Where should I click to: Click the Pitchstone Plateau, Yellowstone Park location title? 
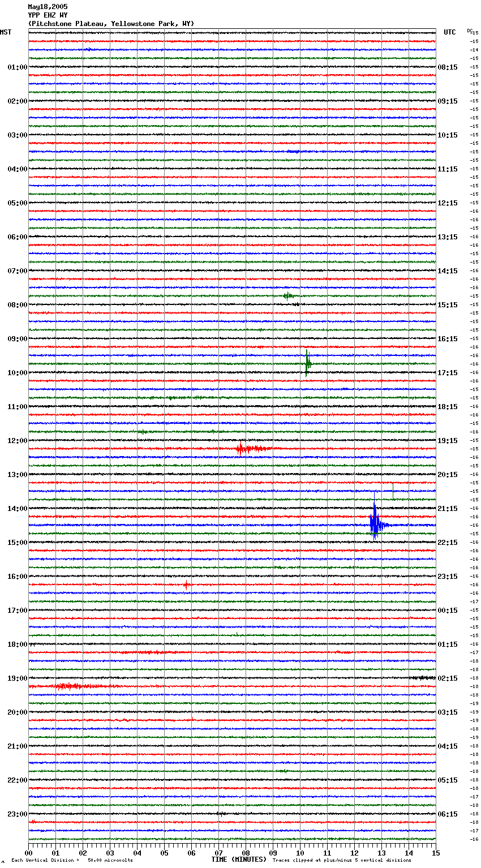[111, 24]
